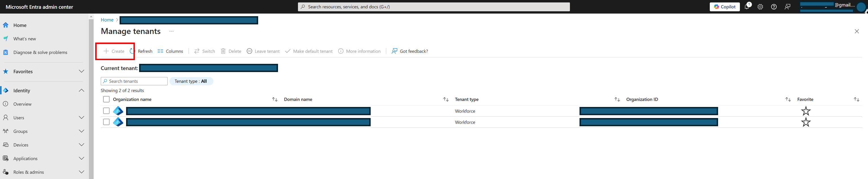Open the Copilot button
The image size is (868, 179).
724,7
